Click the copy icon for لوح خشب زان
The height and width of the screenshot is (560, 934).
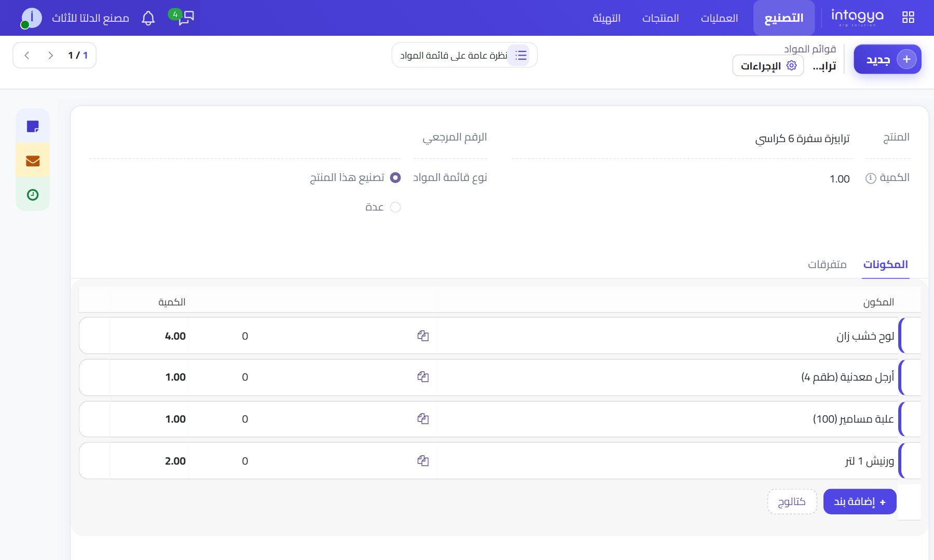(x=423, y=336)
